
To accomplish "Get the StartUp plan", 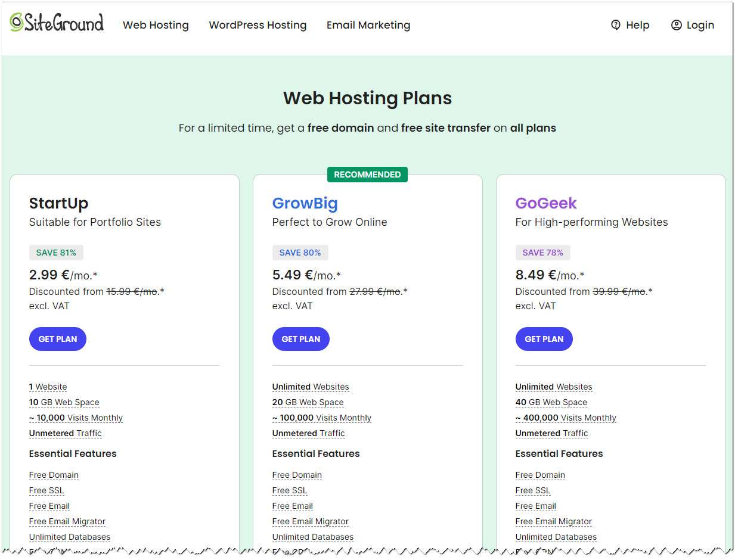I will click(58, 339).
